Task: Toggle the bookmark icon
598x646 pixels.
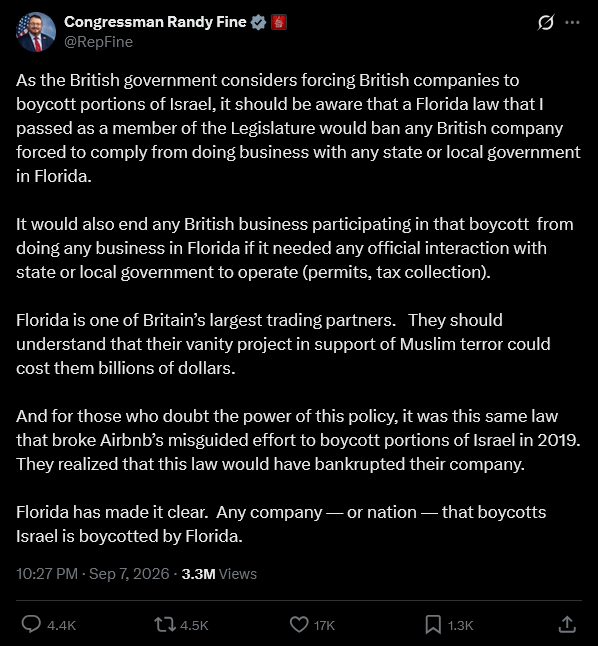Action: [433, 624]
